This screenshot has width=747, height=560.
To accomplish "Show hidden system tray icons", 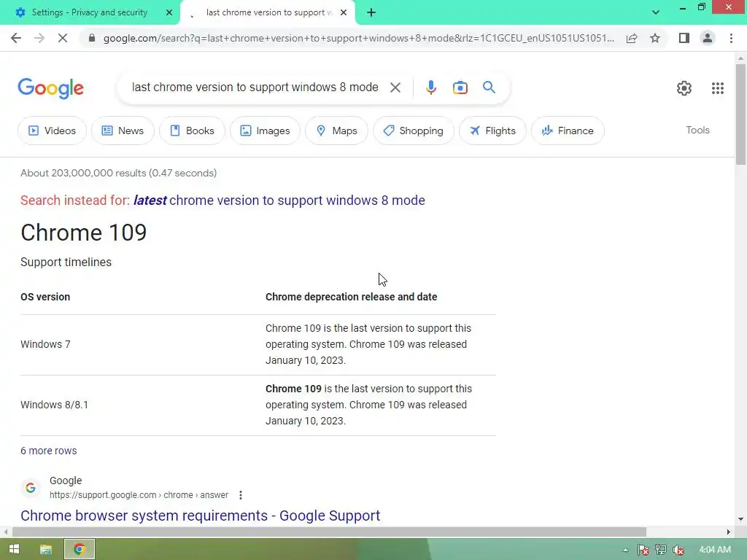I will point(625,550).
